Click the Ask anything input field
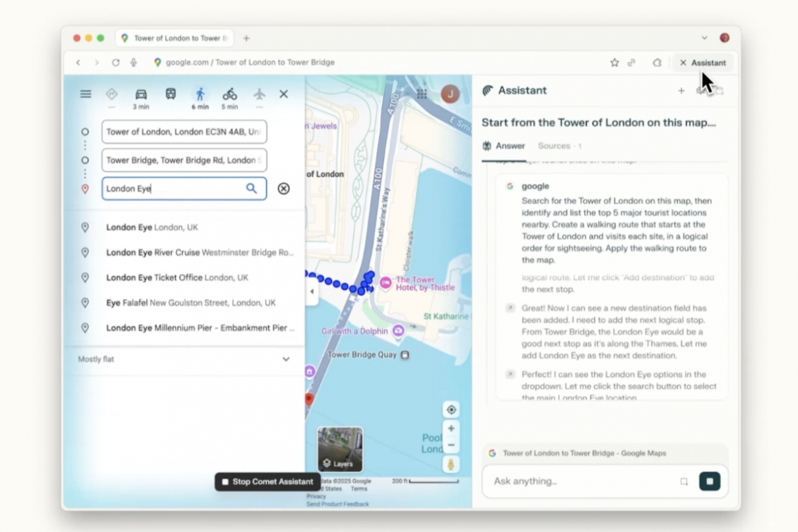Viewport: 798px width, 532px height. (582, 481)
